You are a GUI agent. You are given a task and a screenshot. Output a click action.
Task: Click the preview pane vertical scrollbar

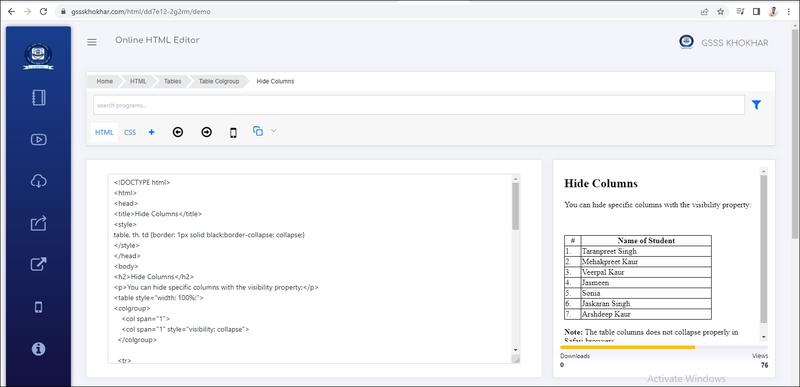pos(763,249)
